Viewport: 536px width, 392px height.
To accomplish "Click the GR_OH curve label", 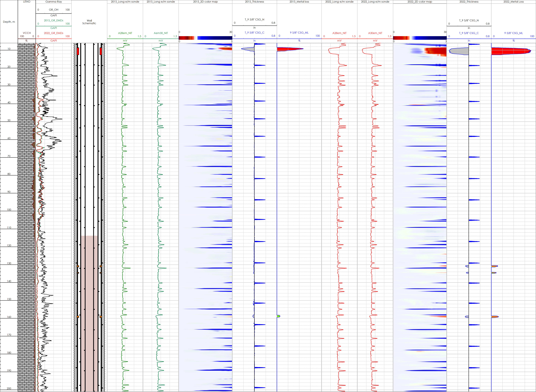I will pyautogui.click(x=54, y=10).
